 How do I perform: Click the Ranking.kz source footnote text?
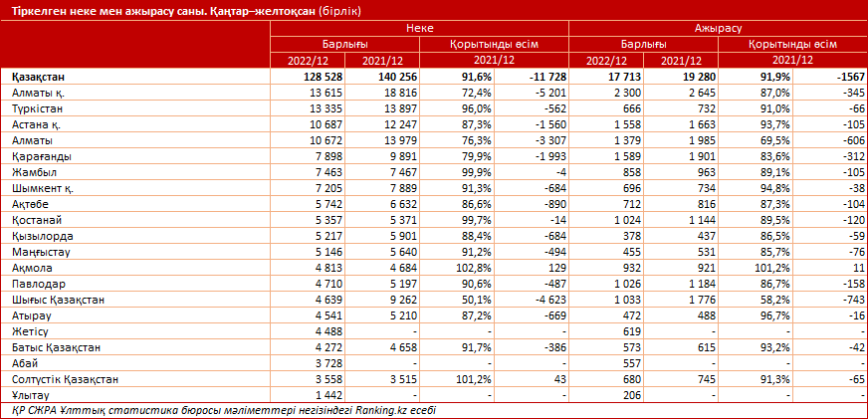(224, 410)
